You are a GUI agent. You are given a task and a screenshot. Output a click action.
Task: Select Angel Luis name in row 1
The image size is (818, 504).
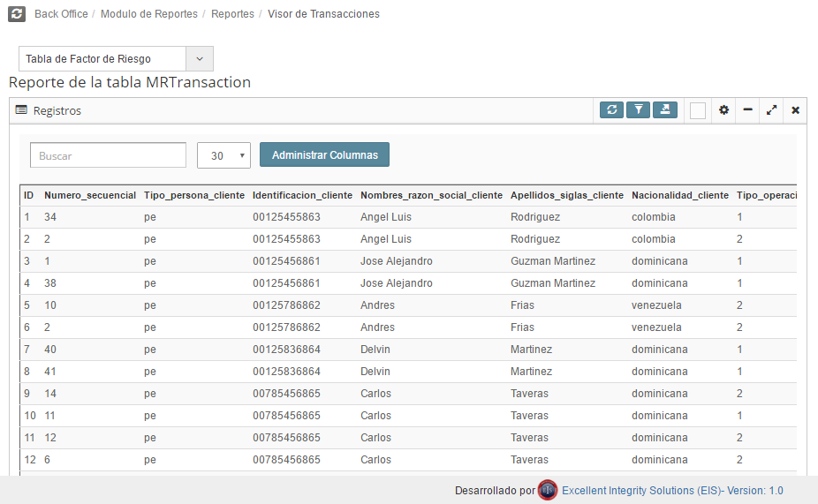tap(385, 217)
